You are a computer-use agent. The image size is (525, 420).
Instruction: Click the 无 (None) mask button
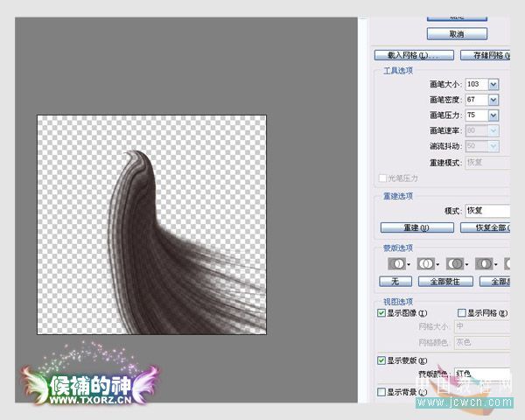(395, 282)
